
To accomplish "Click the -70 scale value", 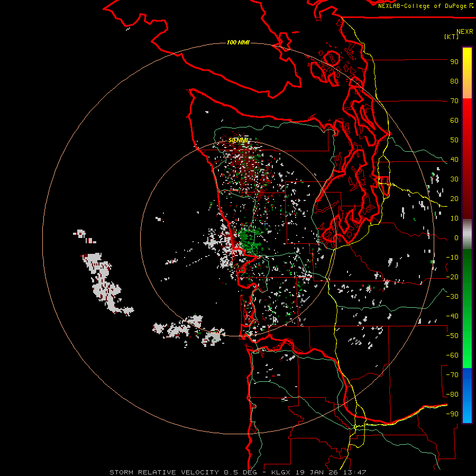I will coord(452,375).
